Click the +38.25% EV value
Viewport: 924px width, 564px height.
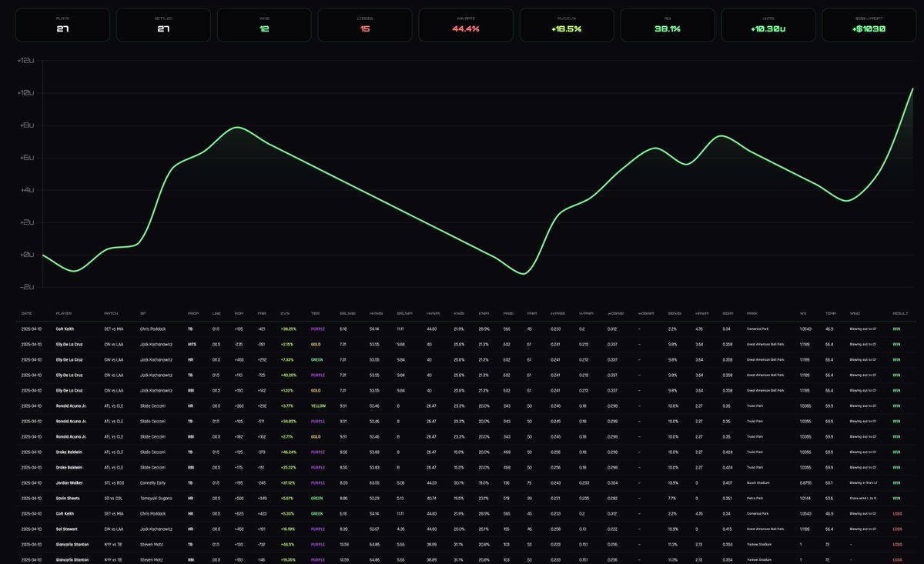tap(289, 329)
